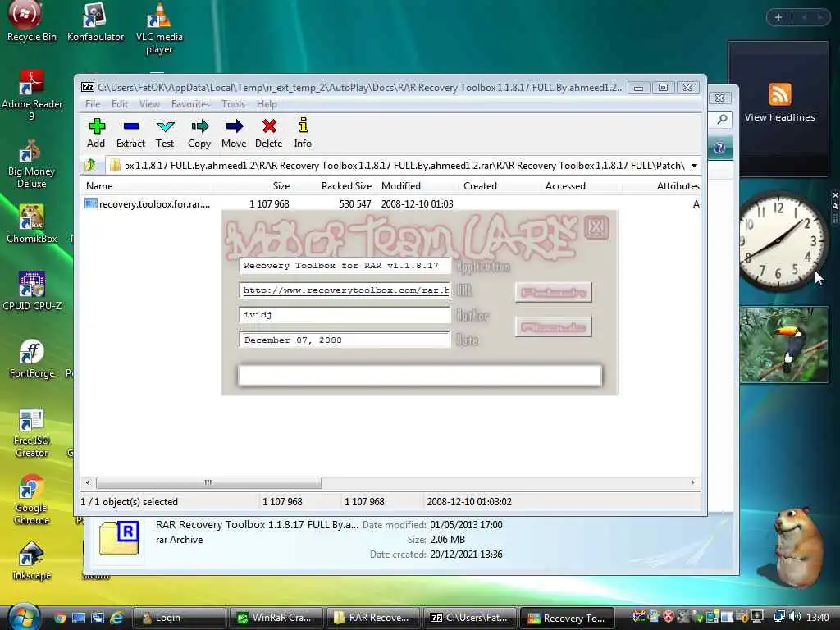Click the Application name field
Image resolution: width=840 pixels, height=630 pixels.
pos(345,266)
